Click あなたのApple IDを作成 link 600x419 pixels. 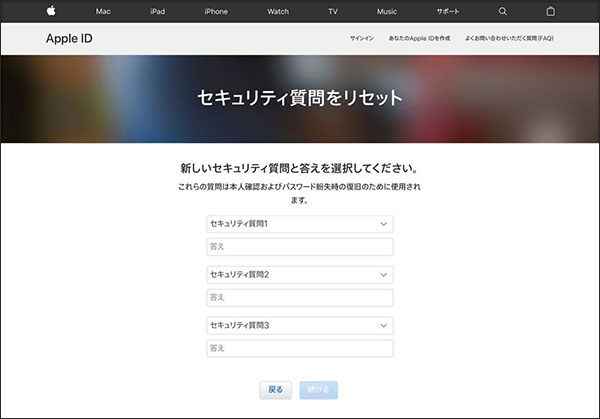[x=419, y=38]
